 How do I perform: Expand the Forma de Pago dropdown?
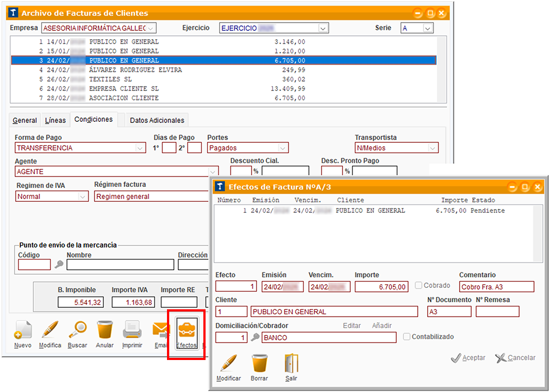click(x=140, y=148)
